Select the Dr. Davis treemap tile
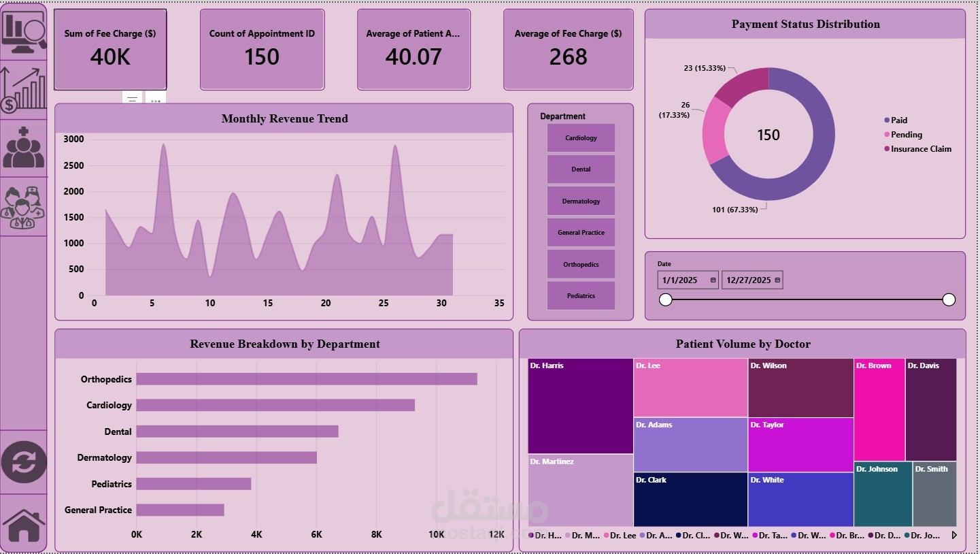Image resolution: width=980 pixels, height=554 pixels. 931,410
